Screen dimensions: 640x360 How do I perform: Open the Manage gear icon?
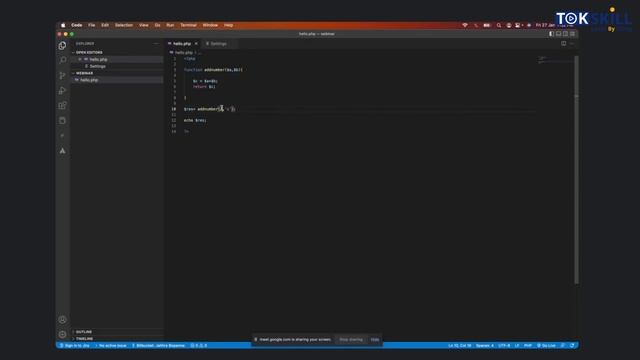[x=62, y=334]
